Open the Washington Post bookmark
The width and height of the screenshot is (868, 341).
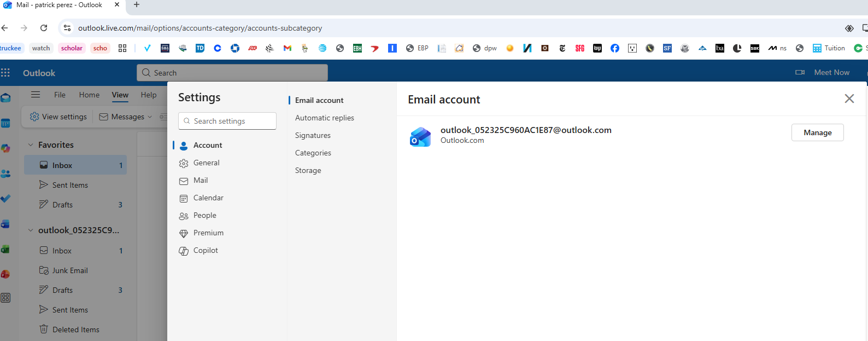click(597, 48)
